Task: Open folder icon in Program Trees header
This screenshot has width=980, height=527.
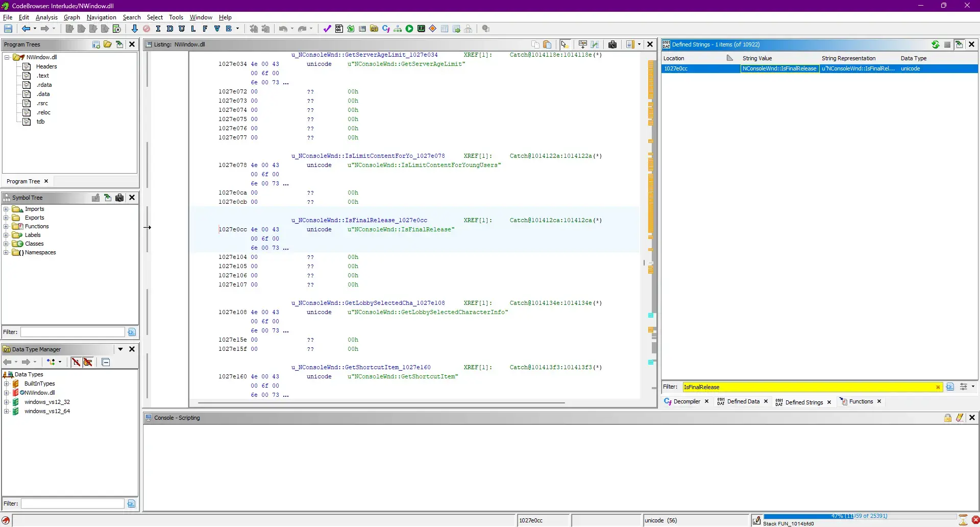Action: (x=108, y=44)
